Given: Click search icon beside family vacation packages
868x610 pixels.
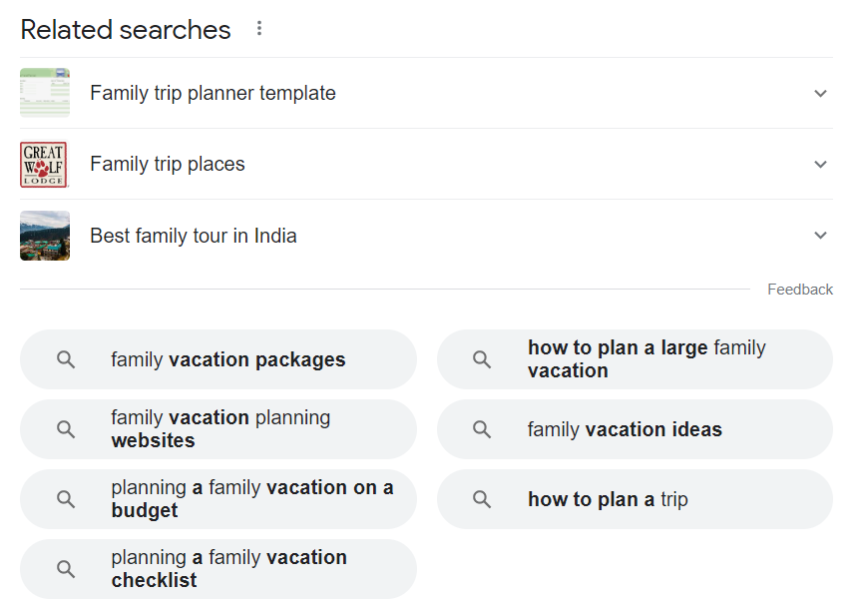Looking at the screenshot, I should click(x=66, y=359).
